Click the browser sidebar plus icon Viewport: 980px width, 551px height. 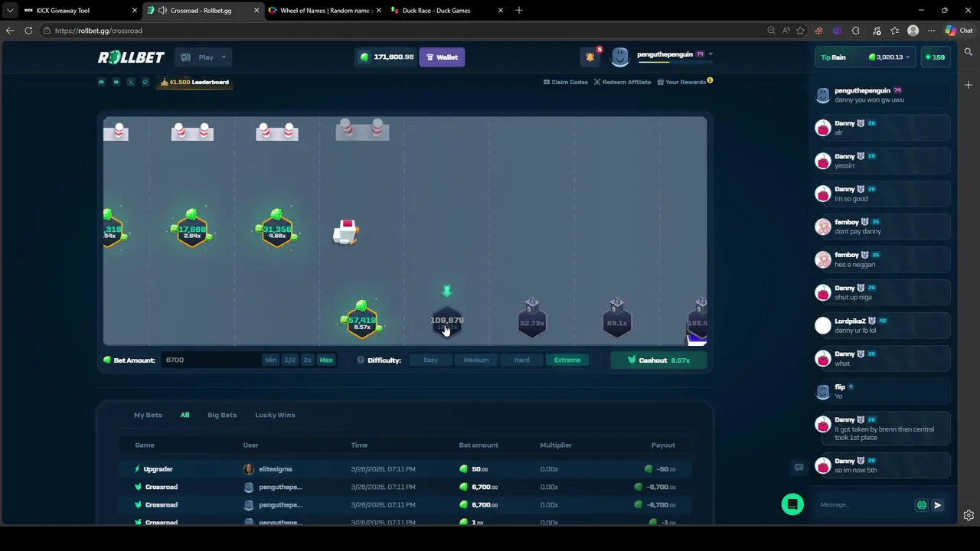point(969,85)
